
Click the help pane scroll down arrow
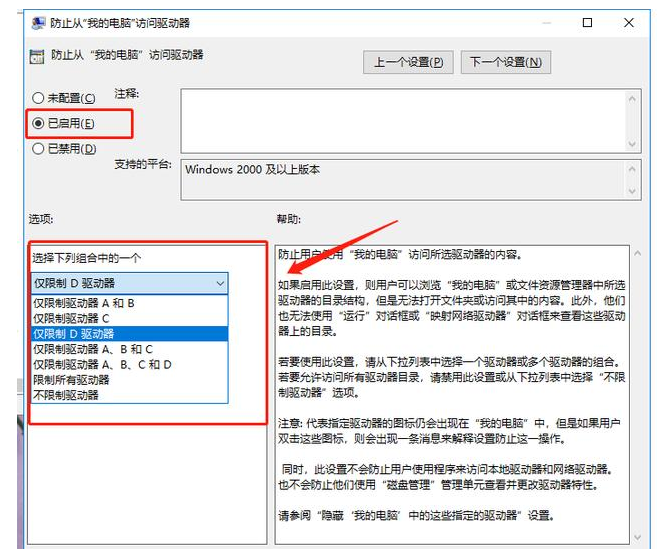point(637,538)
